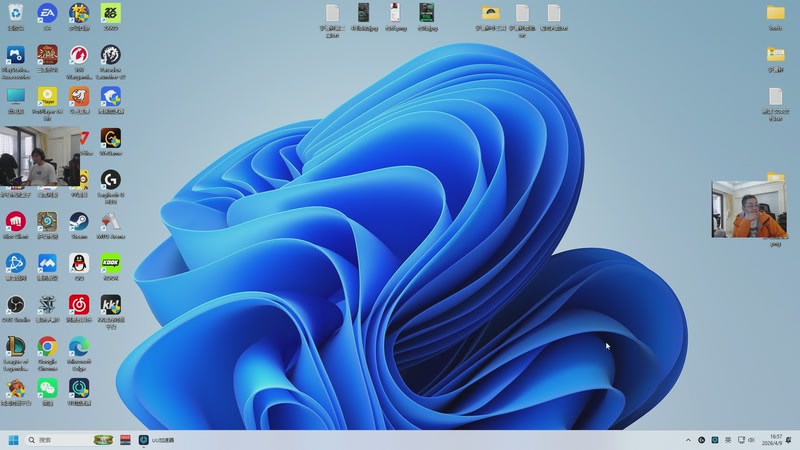Open the Windows Start menu
The width and height of the screenshot is (800, 450).
(14, 440)
